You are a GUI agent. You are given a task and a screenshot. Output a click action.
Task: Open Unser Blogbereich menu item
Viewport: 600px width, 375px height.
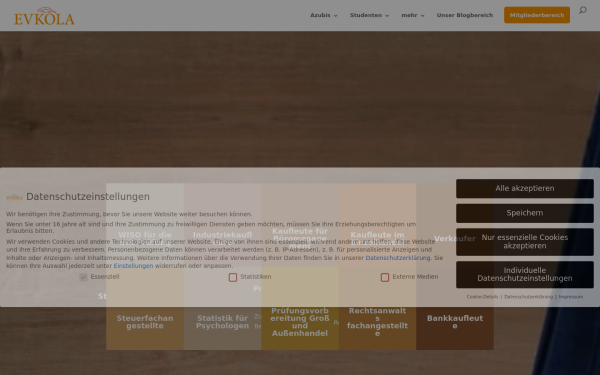point(465,15)
